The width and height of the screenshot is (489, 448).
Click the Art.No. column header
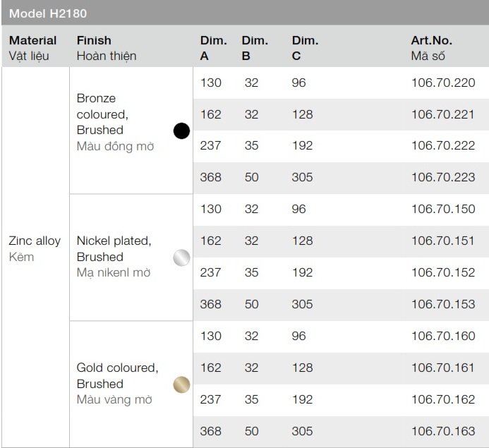[432, 47]
